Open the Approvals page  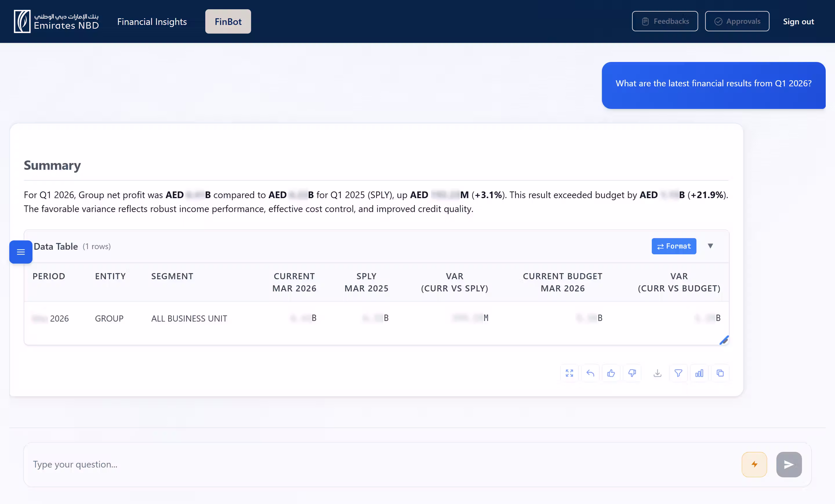pyautogui.click(x=737, y=21)
